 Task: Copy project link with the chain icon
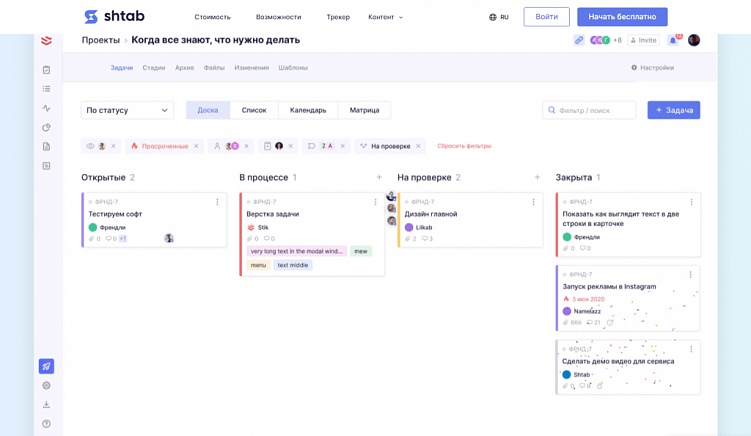[x=579, y=40]
